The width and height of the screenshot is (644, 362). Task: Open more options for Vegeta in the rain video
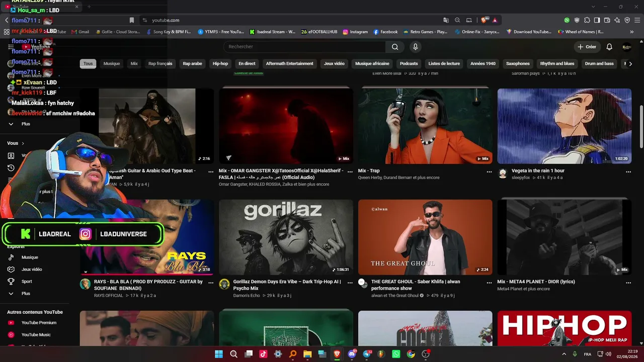tap(628, 171)
